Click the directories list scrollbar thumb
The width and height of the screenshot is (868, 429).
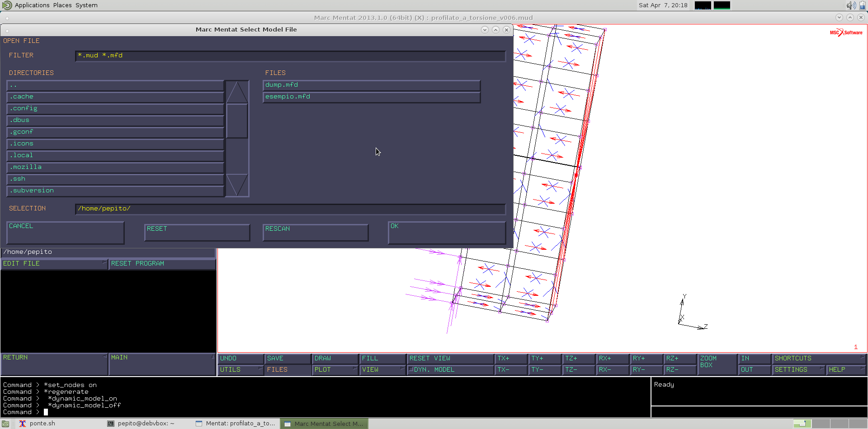coord(237,121)
